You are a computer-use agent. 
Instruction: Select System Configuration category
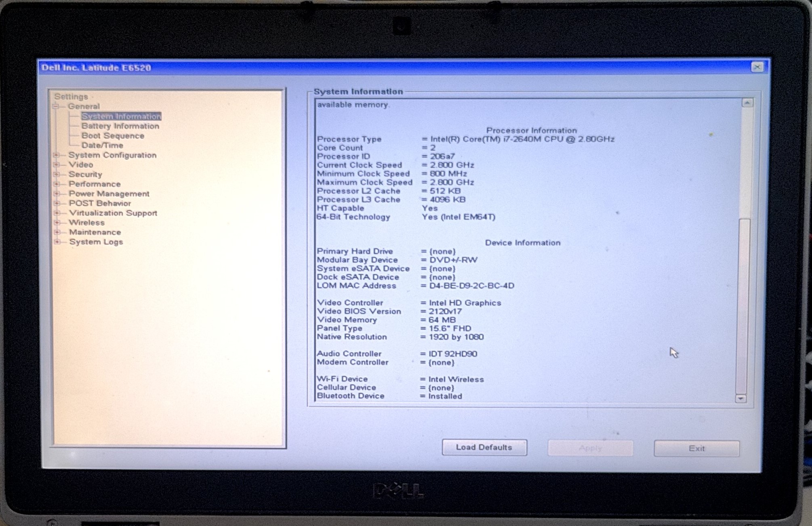pos(112,155)
